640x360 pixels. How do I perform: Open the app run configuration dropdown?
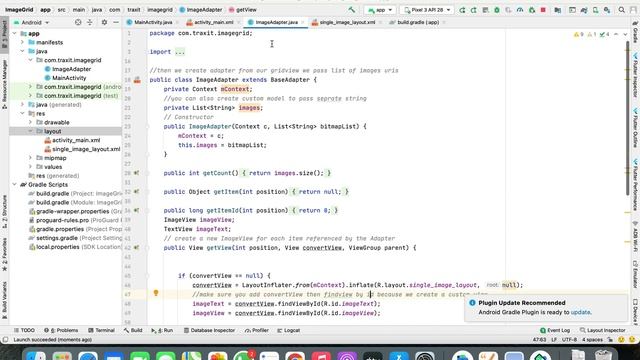point(380,9)
